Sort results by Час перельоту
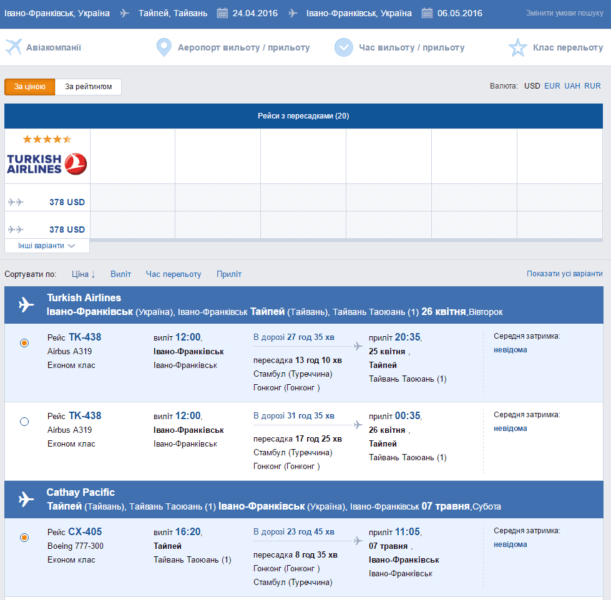 173,274
